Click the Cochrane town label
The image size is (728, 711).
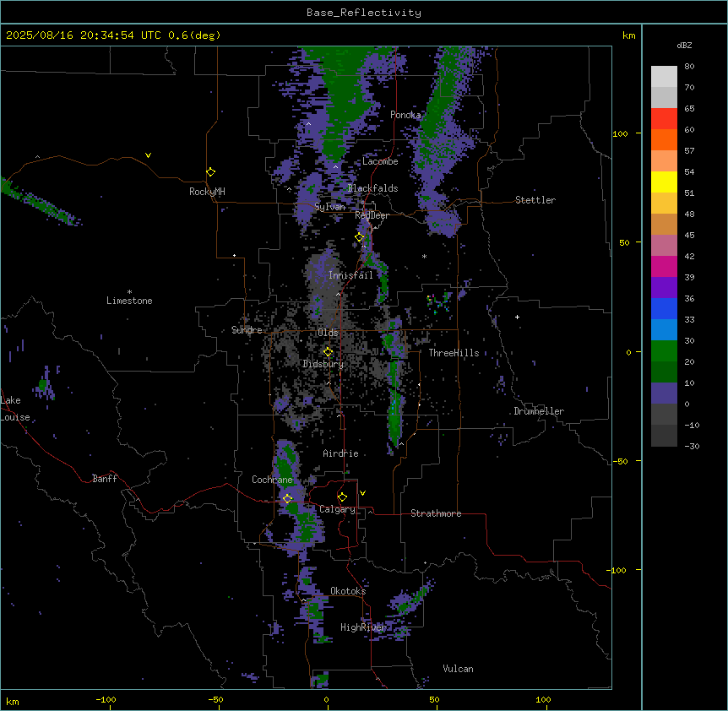(272, 480)
